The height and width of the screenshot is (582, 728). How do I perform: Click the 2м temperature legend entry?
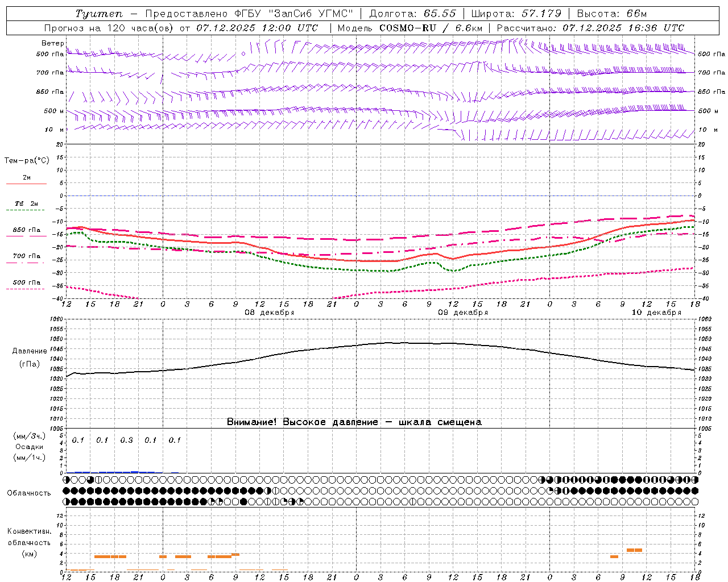tap(26, 178)
